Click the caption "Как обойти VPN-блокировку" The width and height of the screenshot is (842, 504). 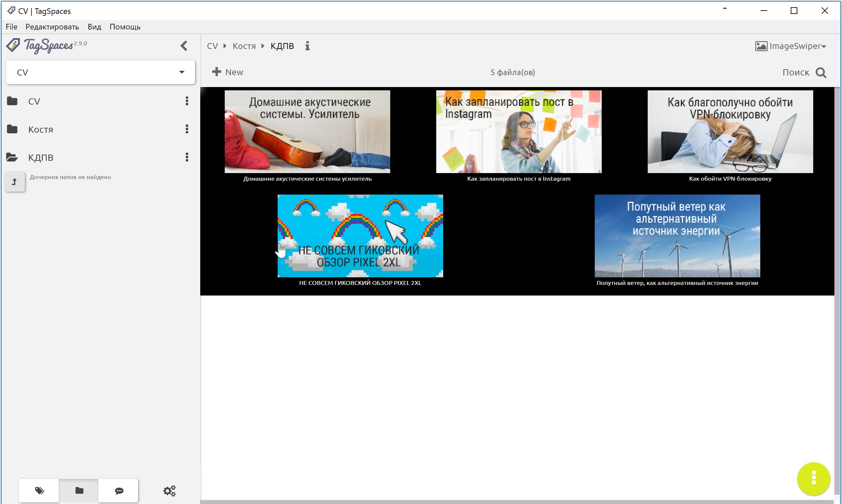click(730, 179)
